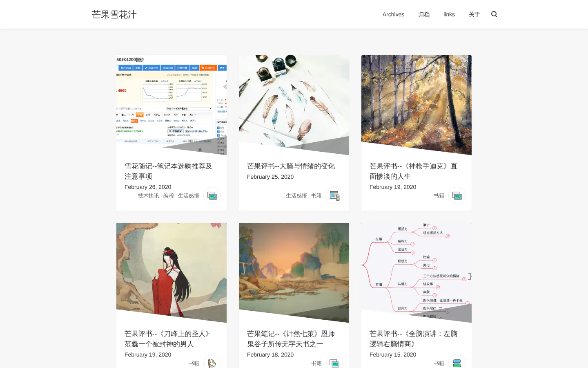Select 书籍 tag on 刀峰上的圣人 card
588x368 pixels.
tap(194, 363)
